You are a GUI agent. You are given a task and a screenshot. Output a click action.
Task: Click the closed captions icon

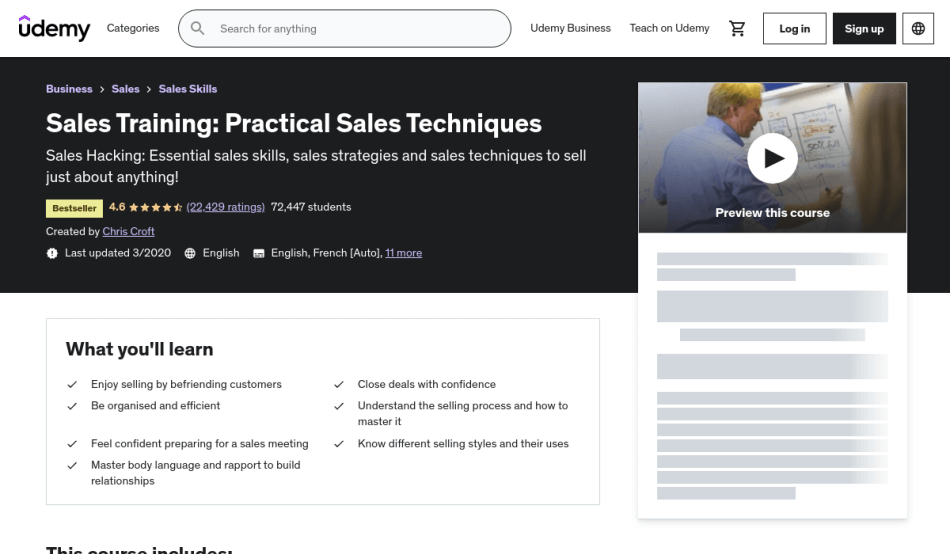[259, 253]
